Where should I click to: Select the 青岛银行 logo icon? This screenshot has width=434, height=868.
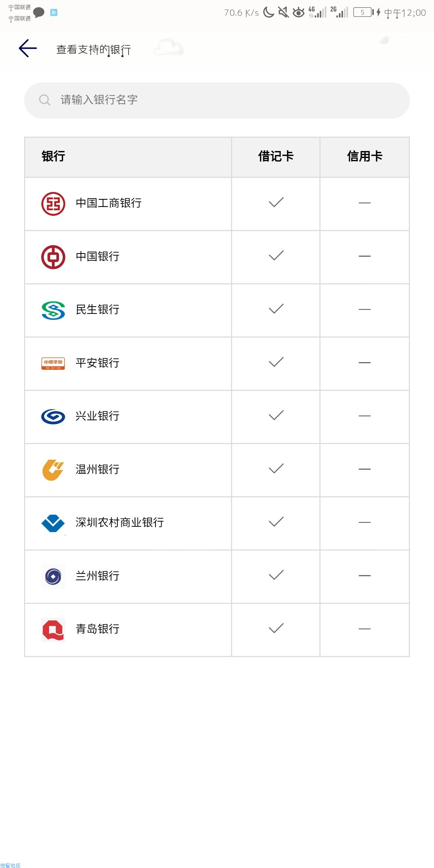pyautogui.click(x=53, y=630)
